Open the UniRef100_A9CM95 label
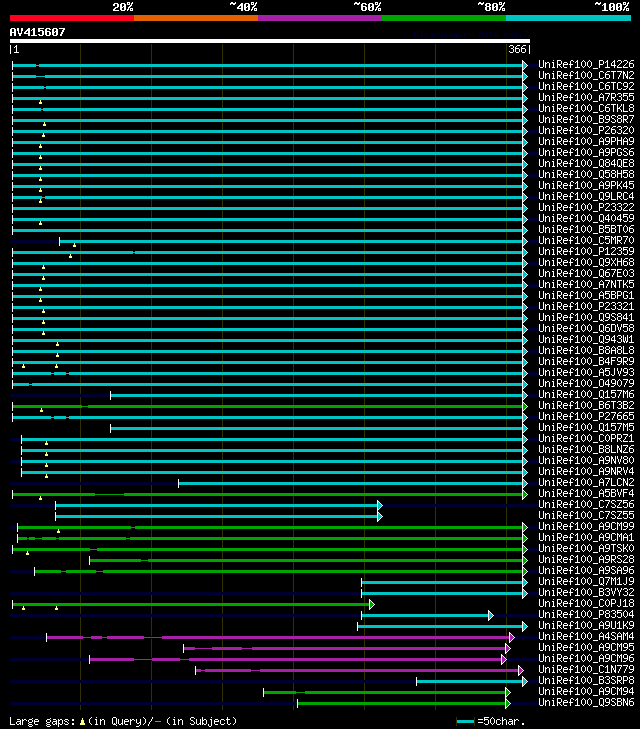Viewport: 640px width, 729px height. [x=586, y=648]
